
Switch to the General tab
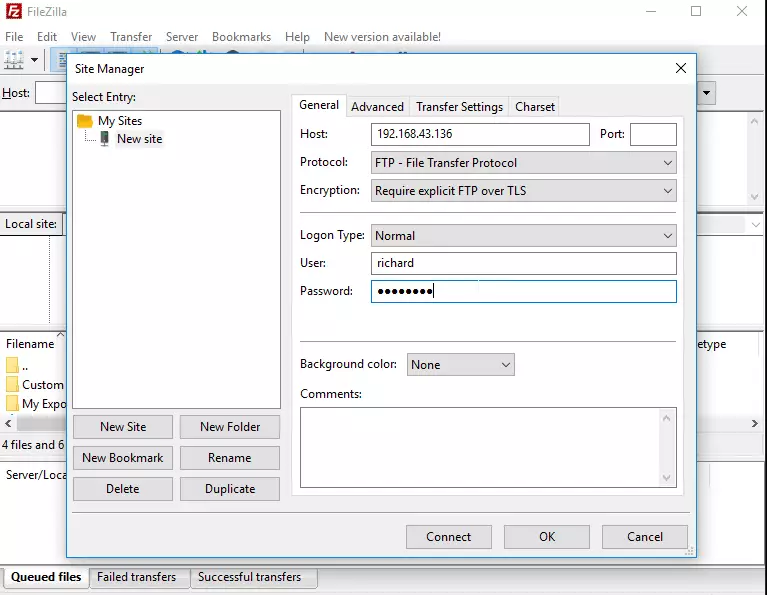coord(319,105)
